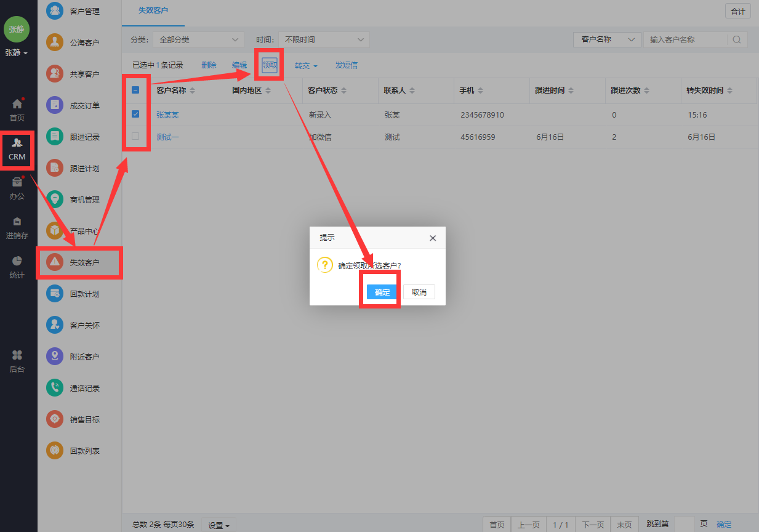Click the 删除 action link
The image size is (759, 532).
[209, 65]
